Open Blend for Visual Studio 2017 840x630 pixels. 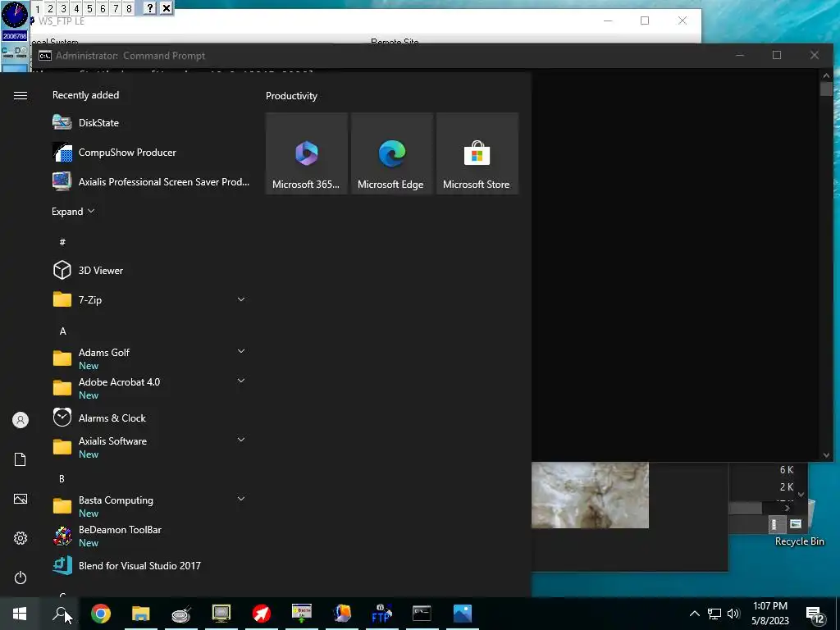click(x=151, y=565)
